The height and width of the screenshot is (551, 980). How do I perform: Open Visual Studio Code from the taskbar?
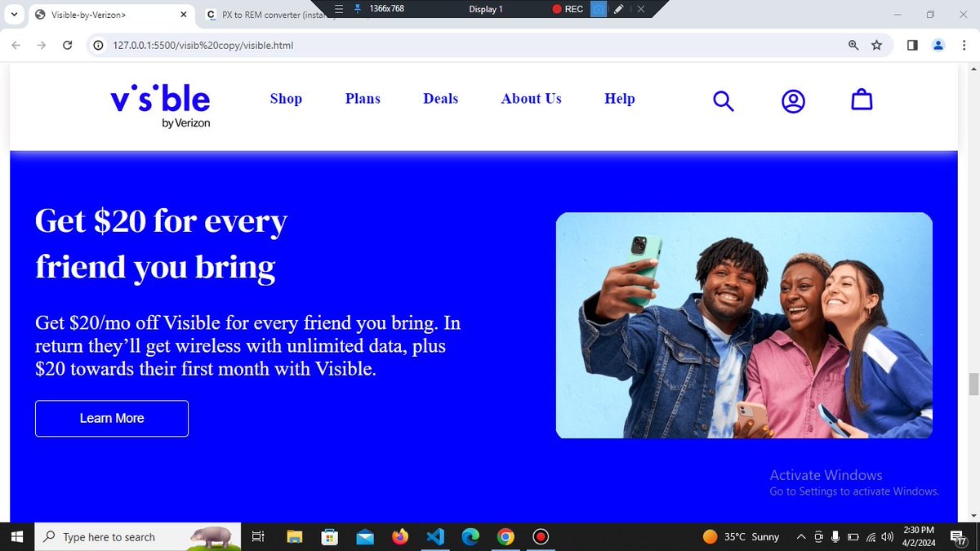coord(435,536)
